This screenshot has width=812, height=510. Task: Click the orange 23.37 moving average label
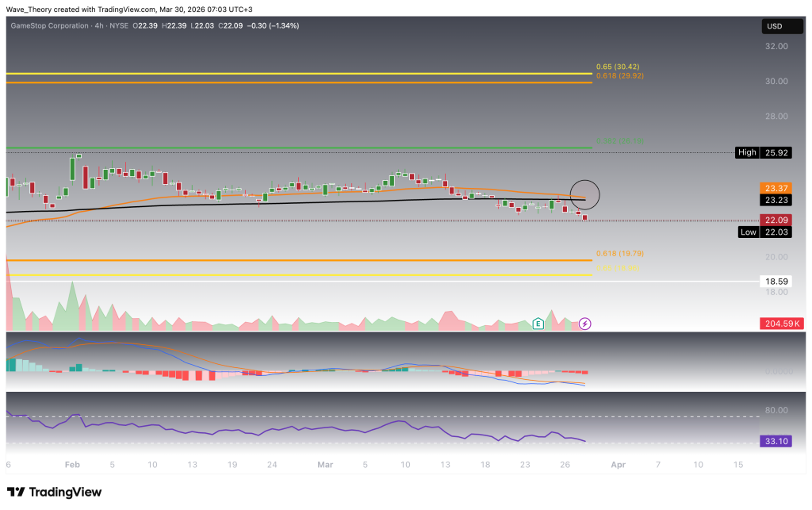click(x=775, y=188)
